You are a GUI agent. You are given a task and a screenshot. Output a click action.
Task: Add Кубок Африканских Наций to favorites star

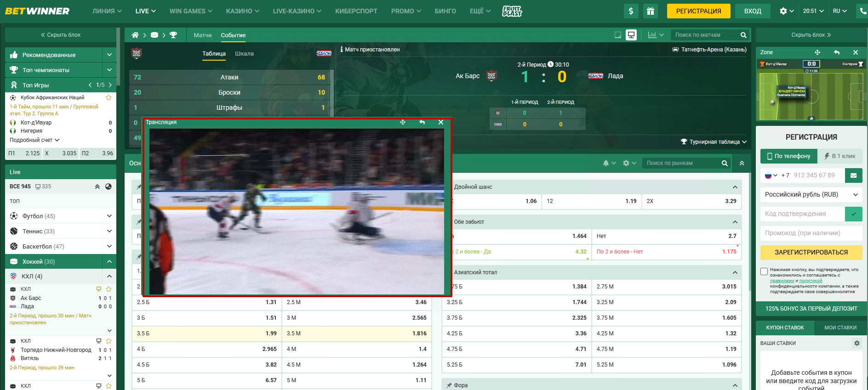coord(108,97)
